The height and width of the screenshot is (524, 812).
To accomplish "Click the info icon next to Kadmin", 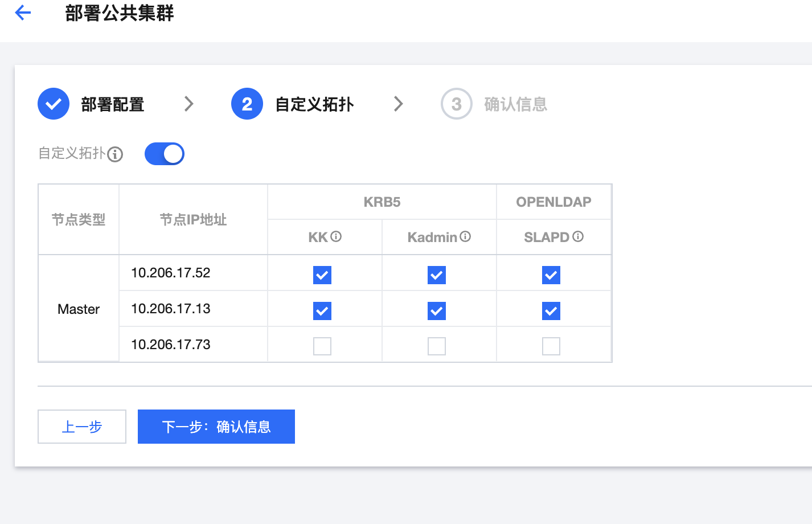I will [465, 236].
